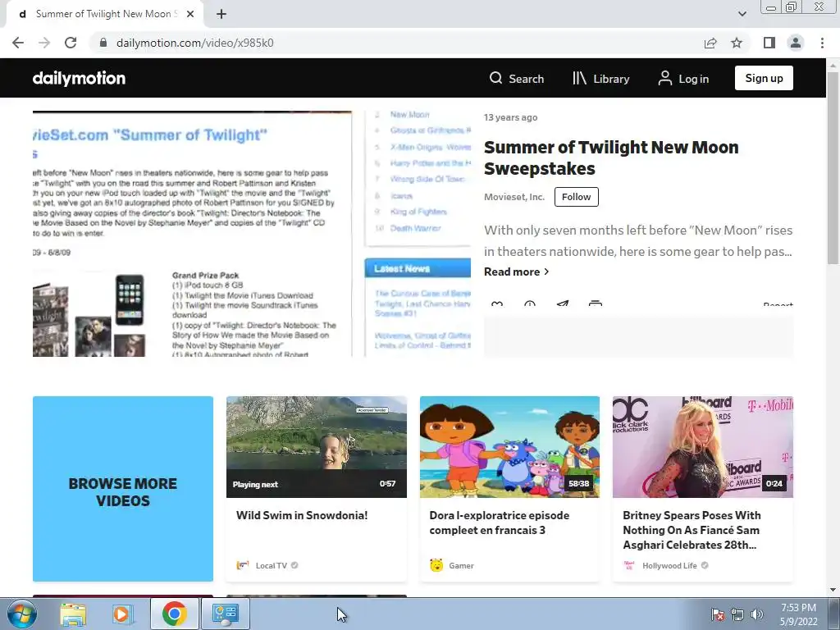840x630 pixels.
Task: Open Windows Media Player from taskbar
Action: pos(121,614)
